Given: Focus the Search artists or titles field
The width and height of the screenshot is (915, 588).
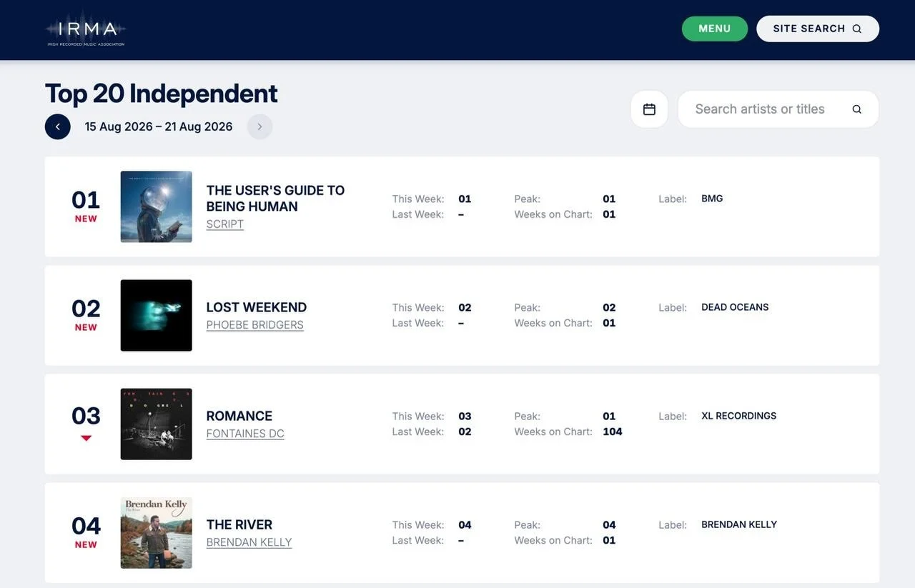Looking at the screenshot, I should point(778,109).
